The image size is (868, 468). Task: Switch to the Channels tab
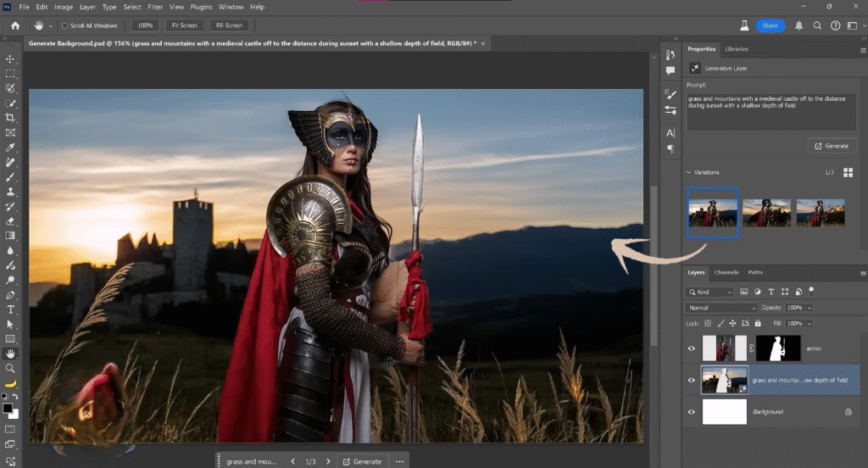tap(726, 272)
